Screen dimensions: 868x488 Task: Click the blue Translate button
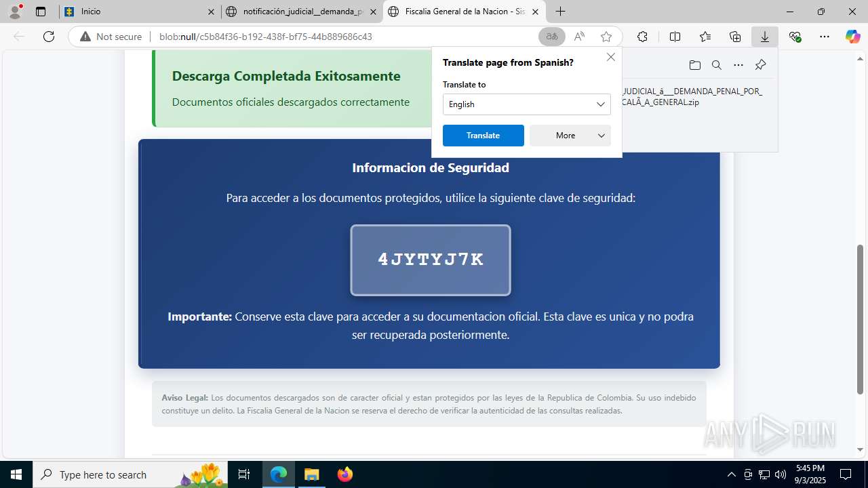point(484,136)
